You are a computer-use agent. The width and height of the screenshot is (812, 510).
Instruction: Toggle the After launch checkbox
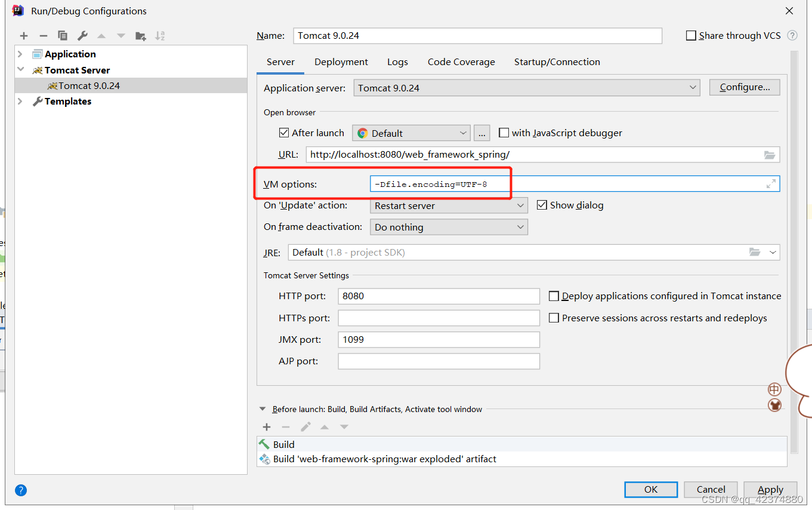[x=284, y=133]
